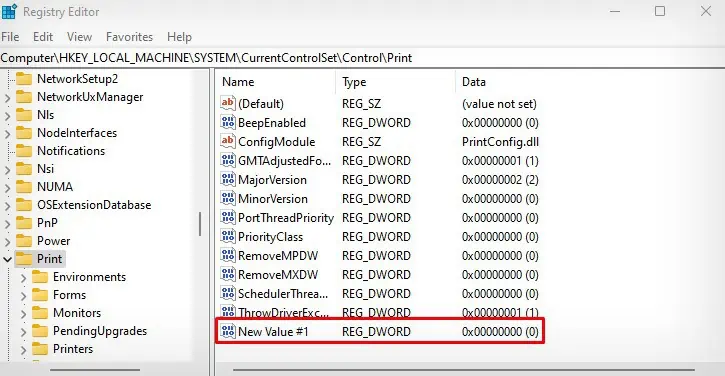
Task: Select the PnP key label
Action: (x=47, y=223)
